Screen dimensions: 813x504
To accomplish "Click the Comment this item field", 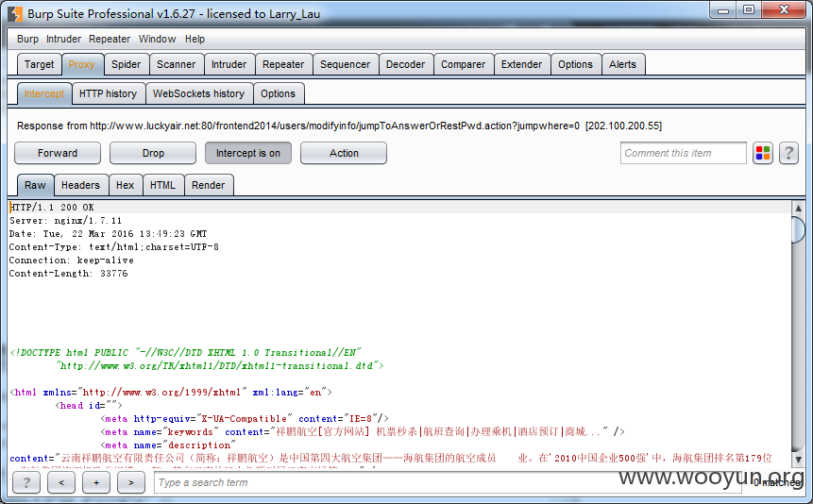I will (684, 153).
